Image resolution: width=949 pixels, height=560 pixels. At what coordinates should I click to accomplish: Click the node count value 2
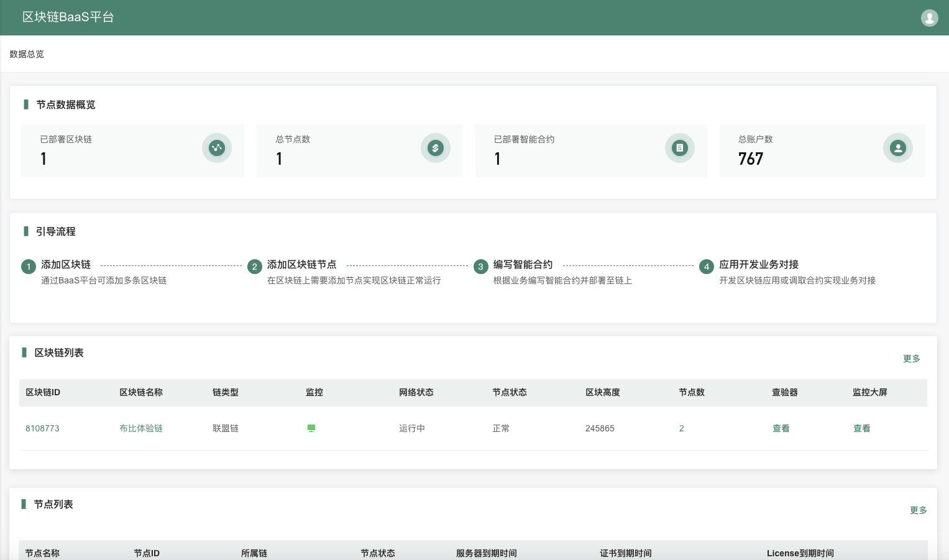click(682, 428)
